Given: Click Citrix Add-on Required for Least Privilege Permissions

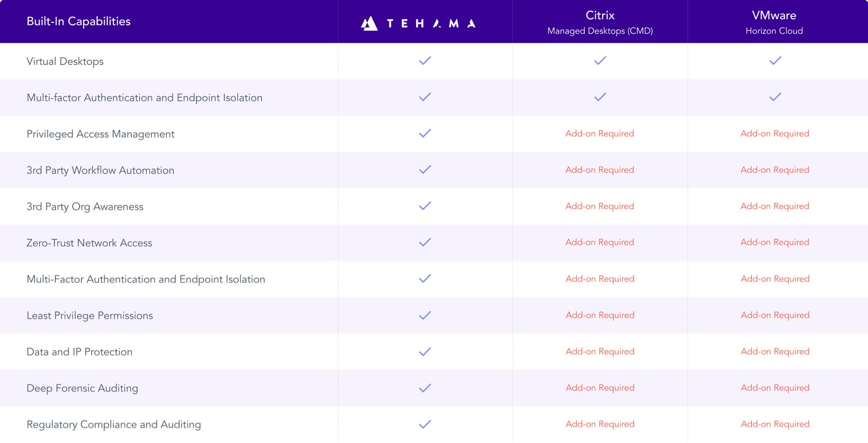Looking at the screenshot, I should pyautogui.click(x=600, y=315).
